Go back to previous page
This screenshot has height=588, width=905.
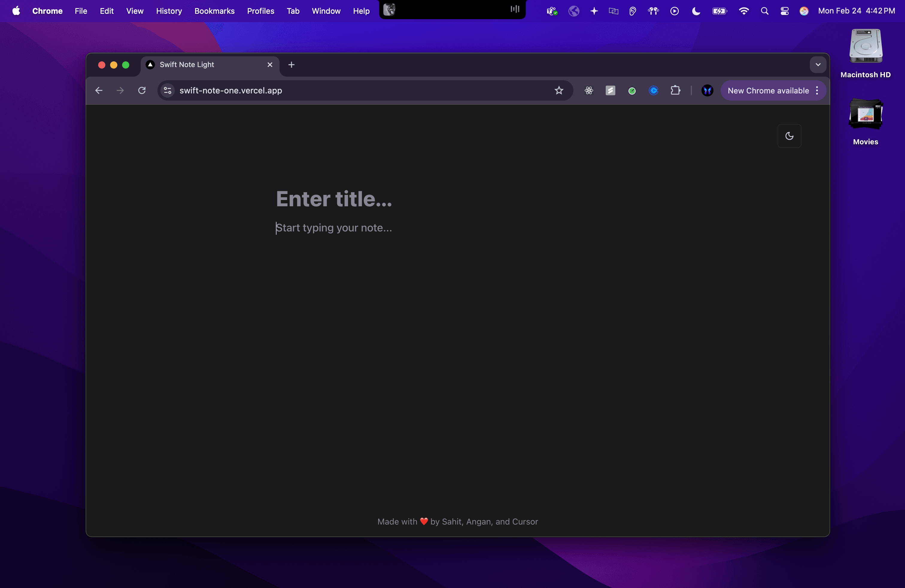point(99,90)
